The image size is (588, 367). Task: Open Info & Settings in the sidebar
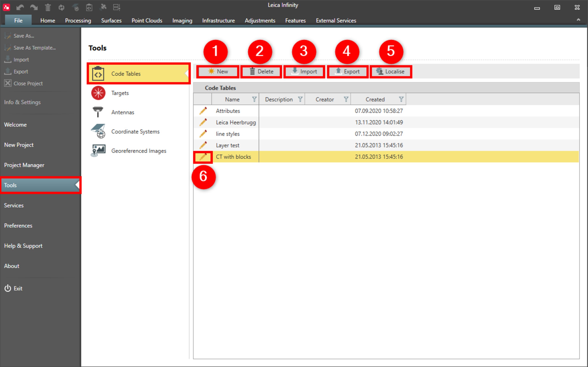(22, 102)
